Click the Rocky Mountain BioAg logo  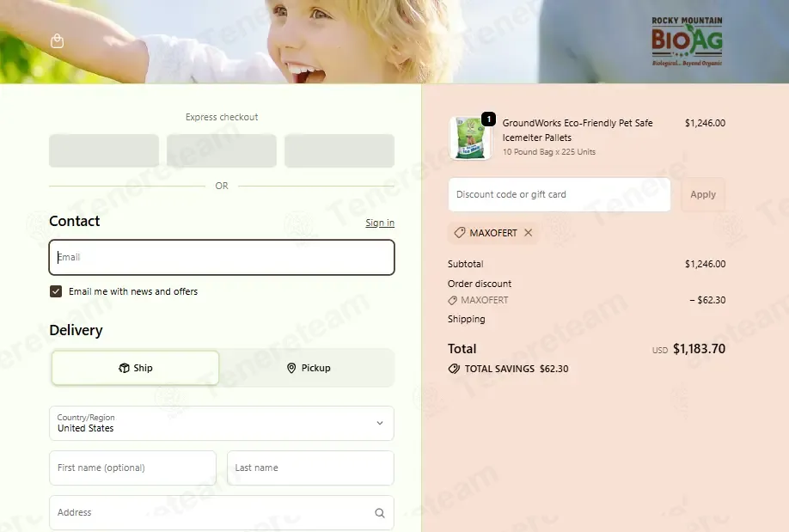tap(687, 42)
